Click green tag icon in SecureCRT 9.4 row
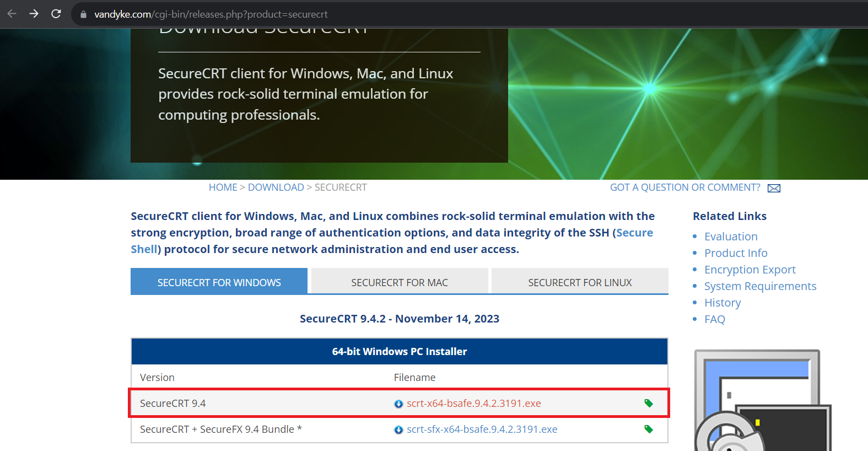 (x=649, y=403)
